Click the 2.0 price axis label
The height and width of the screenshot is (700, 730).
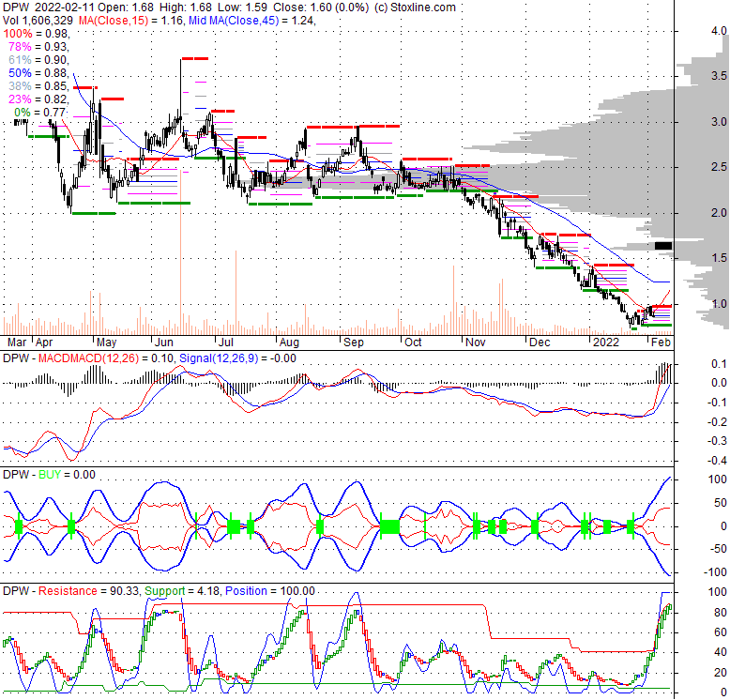[719, 213]
